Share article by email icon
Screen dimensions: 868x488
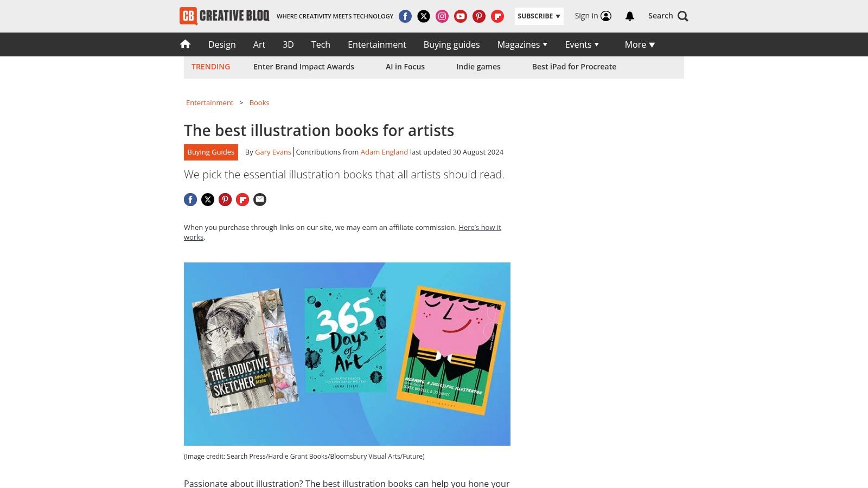(x=260, y=200)
